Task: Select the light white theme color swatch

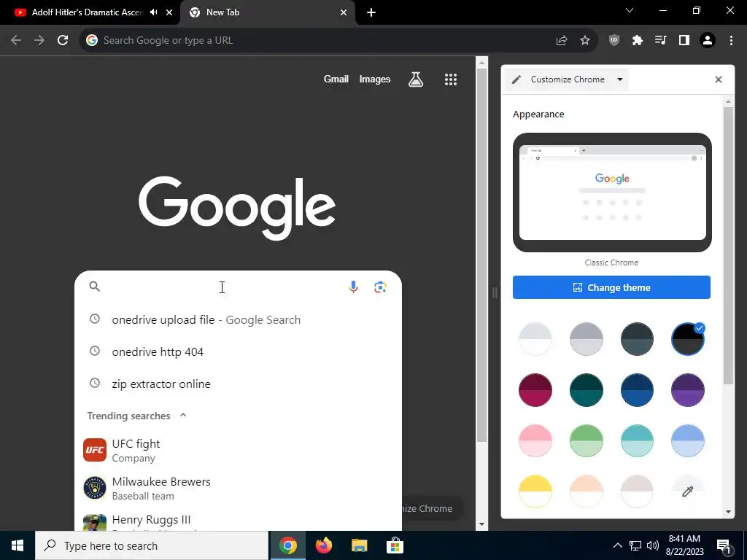Action: (x=535, y=339)
